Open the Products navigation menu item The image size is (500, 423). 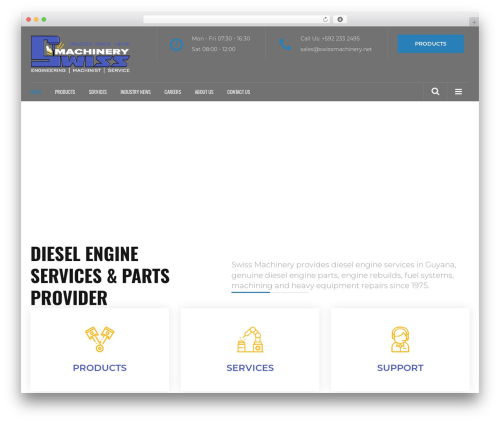click(65, 92)
